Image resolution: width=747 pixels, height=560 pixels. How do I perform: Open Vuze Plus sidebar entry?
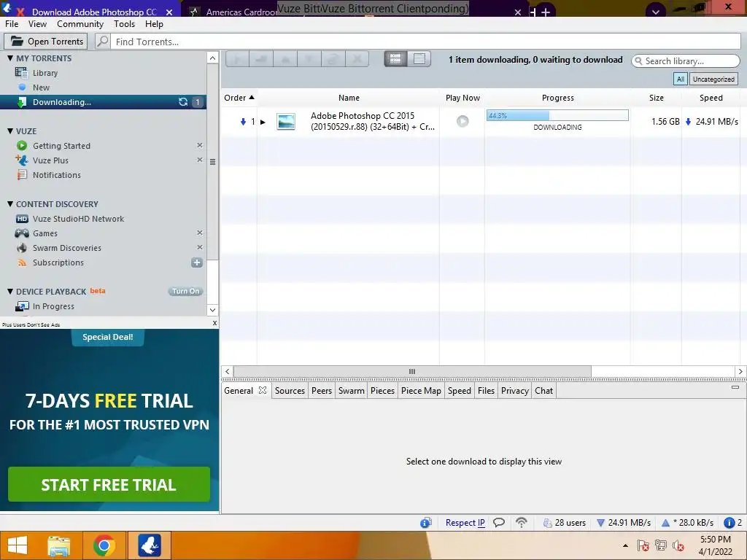(50, 160)
